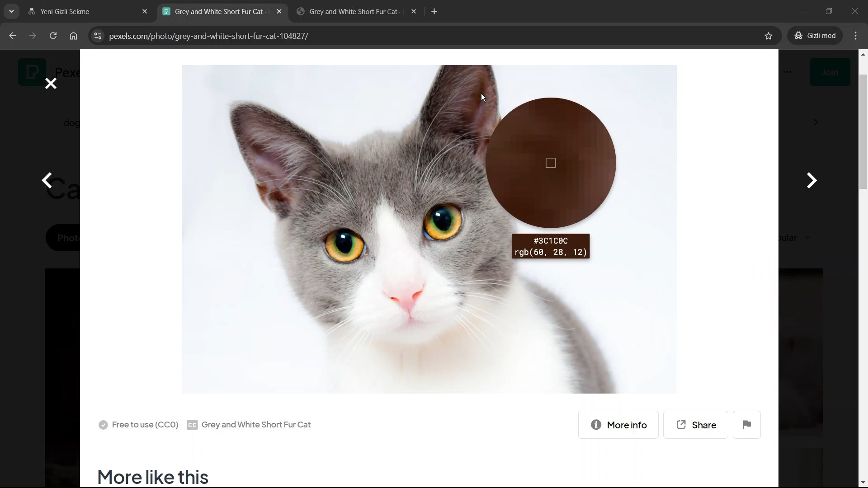Open the three-dot menu beside Join
868x488 pixels.
tap(788, 72)
